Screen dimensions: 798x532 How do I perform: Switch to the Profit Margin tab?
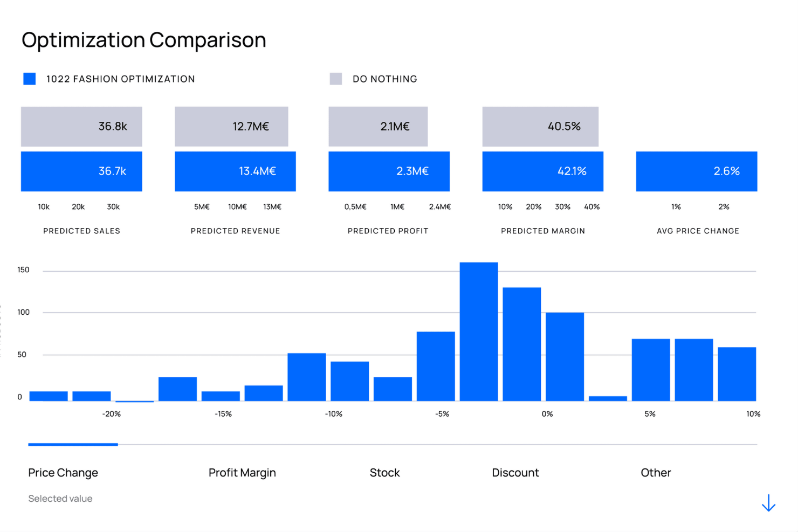242,473
